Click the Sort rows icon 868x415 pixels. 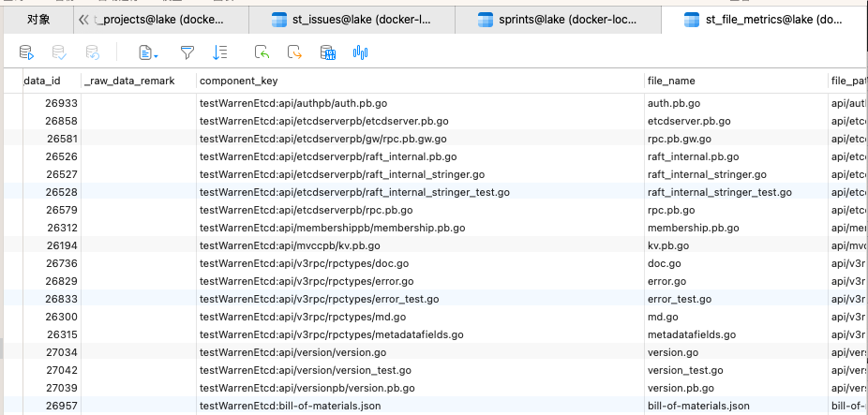tap(219, 52)
